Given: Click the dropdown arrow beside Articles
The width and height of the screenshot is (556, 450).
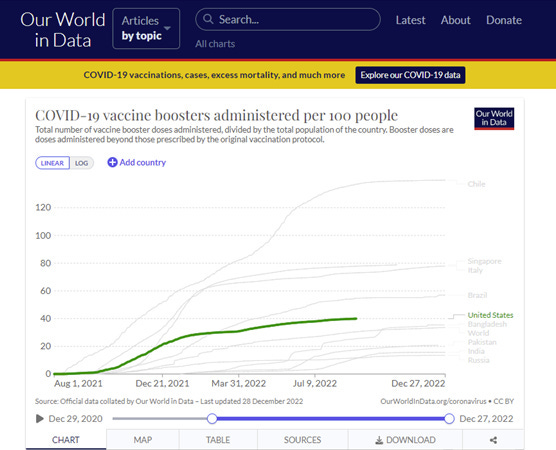Looking at the screenshot, I should (167, 28).
